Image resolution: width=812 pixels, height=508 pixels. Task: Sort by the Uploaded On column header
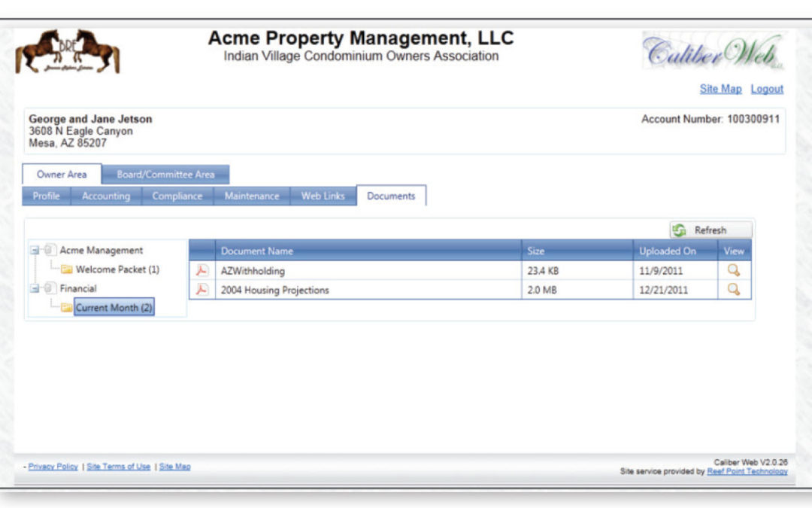(668, 251)
